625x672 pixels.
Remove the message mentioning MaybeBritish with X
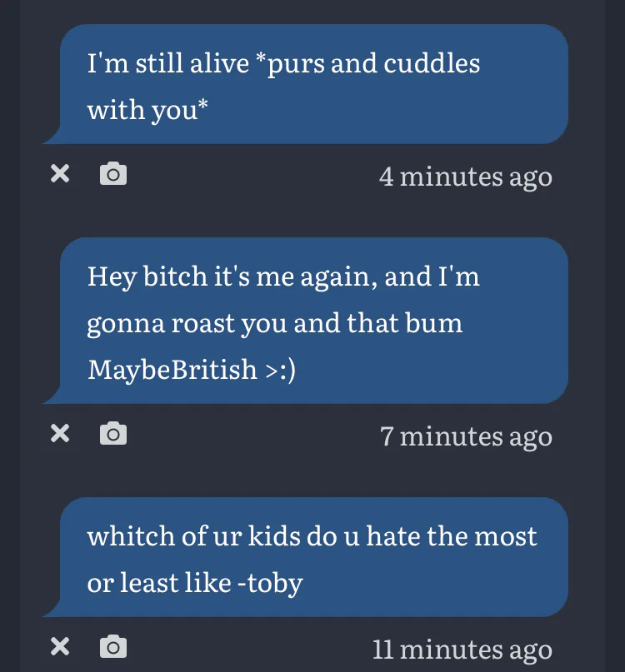click(59, 433)
